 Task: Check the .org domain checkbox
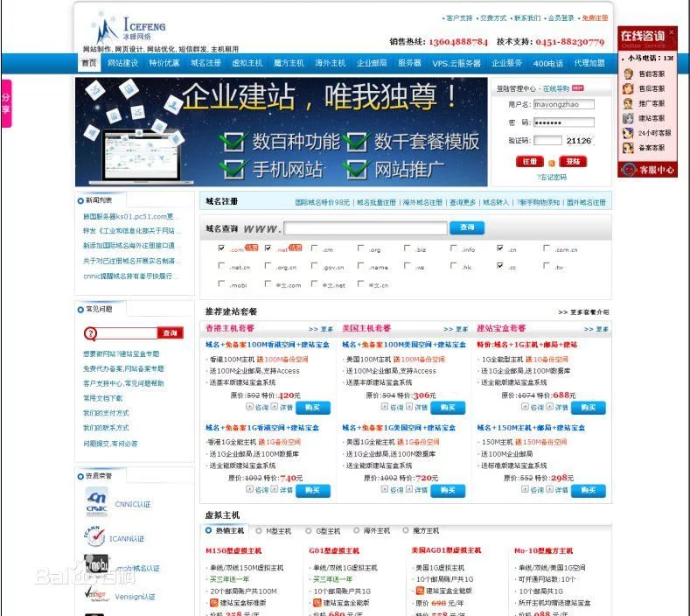(360, 248)
